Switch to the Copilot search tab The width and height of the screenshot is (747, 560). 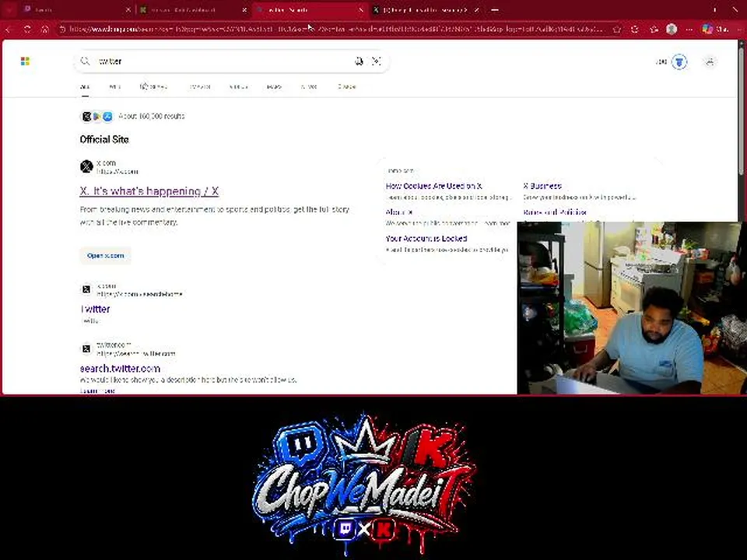coord(153,86)
